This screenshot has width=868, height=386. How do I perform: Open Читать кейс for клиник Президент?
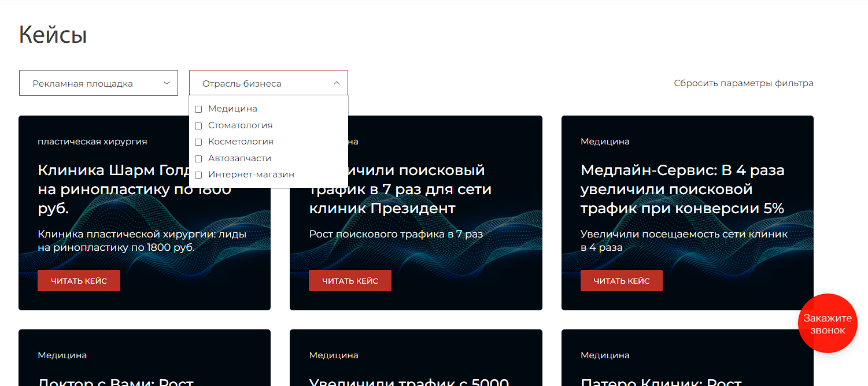350,281
